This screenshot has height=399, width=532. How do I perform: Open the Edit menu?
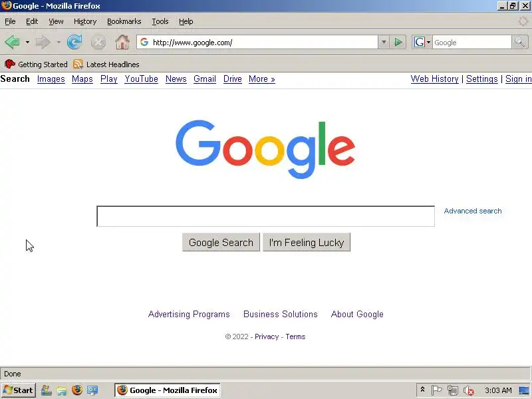[x=32, y=21]
